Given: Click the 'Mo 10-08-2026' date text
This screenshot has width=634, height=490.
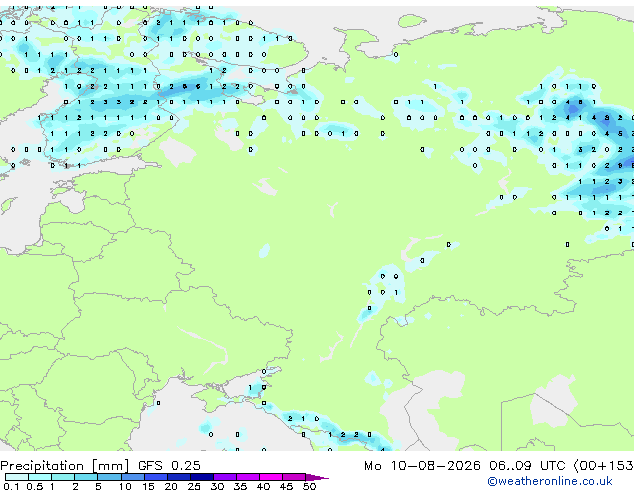Looking at the screenshot, I should [x=422, y=466].
